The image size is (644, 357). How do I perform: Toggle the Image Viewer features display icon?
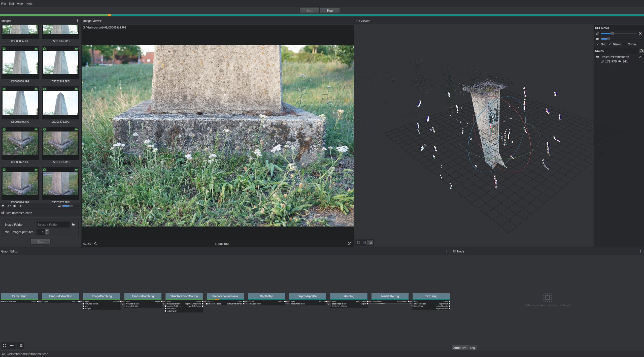95,244
